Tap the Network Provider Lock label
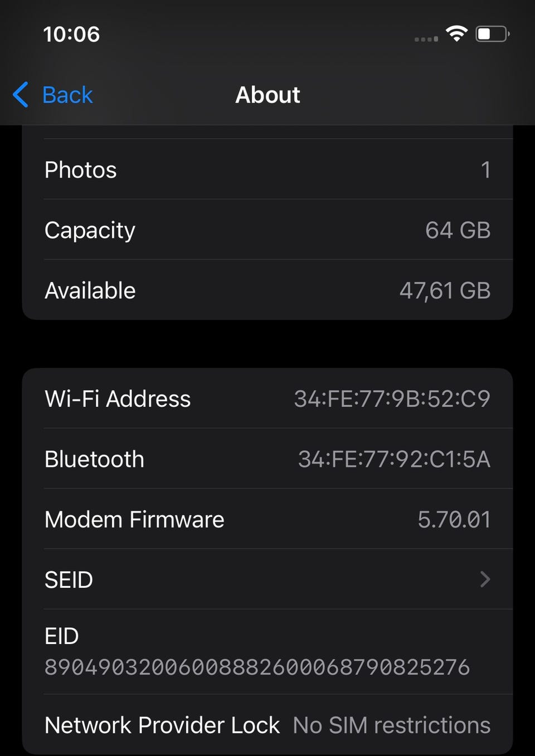This screenshot has height=756, width=535. point(162,725)
